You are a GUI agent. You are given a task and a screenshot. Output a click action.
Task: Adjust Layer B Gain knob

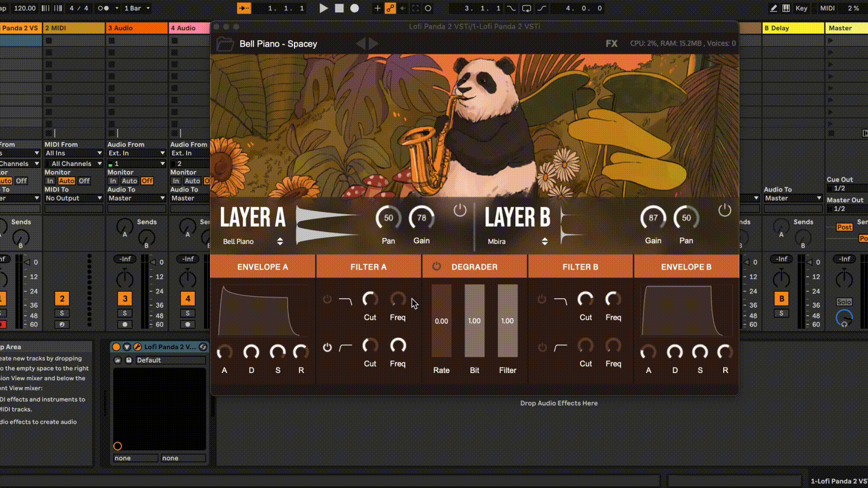point(653,218)
